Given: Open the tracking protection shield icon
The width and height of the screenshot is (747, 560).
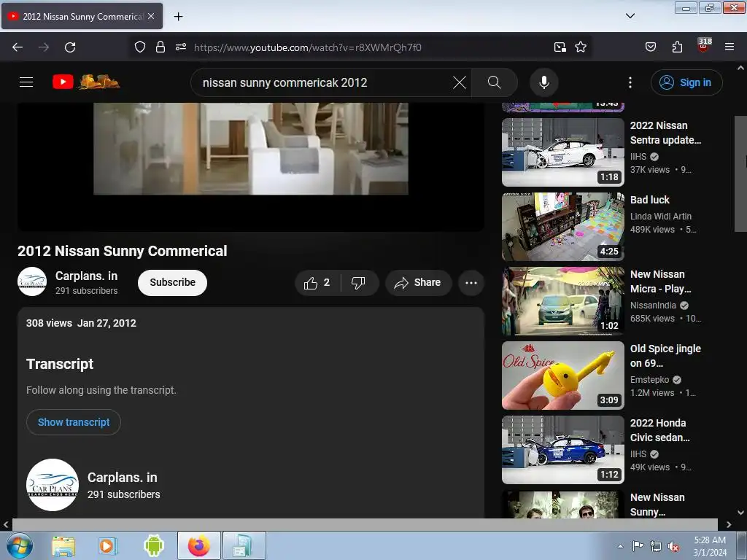Looking at the screenshot, I should [139, 47].
